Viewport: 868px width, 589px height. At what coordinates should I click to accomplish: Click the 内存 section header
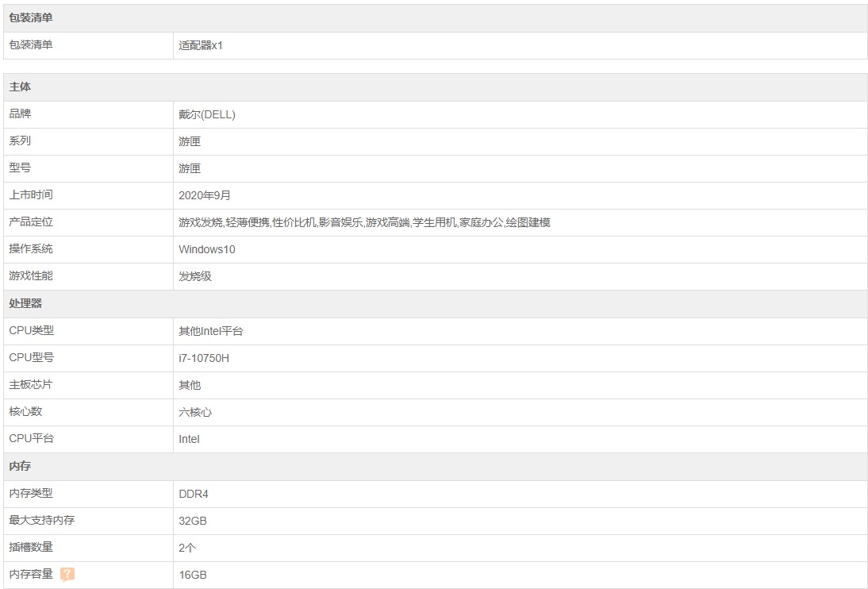(20, 466)
